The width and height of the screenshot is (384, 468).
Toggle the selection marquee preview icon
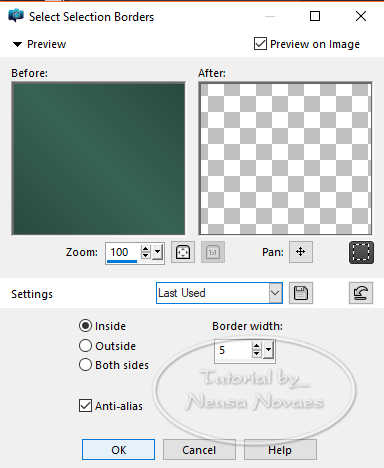[x=361, y=252]
